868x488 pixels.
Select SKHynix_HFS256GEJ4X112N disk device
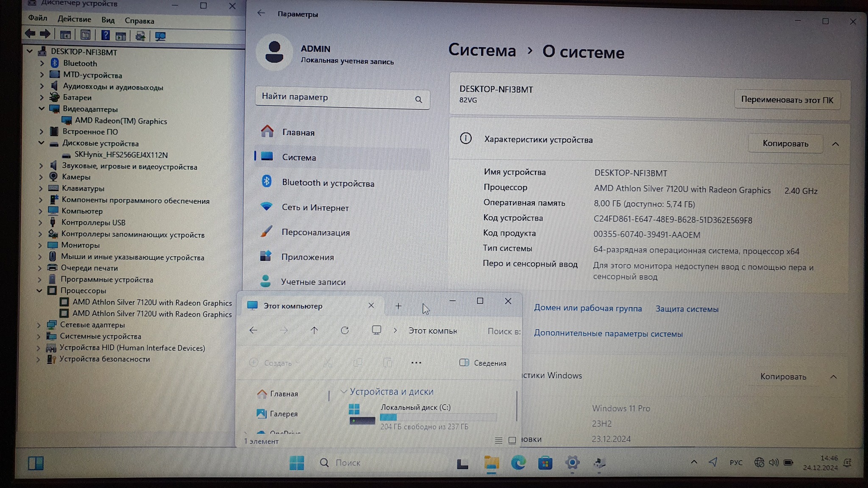[x=121, y=155]
